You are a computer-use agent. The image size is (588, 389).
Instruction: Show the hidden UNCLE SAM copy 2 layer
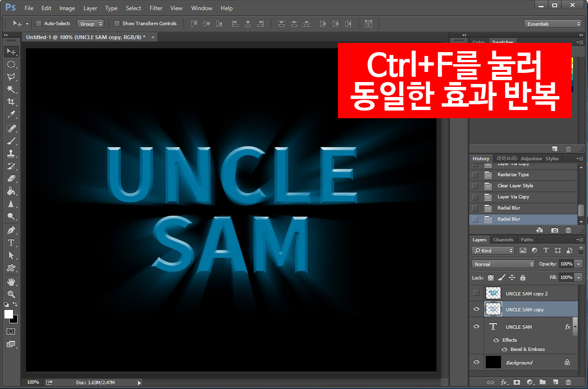476,293
